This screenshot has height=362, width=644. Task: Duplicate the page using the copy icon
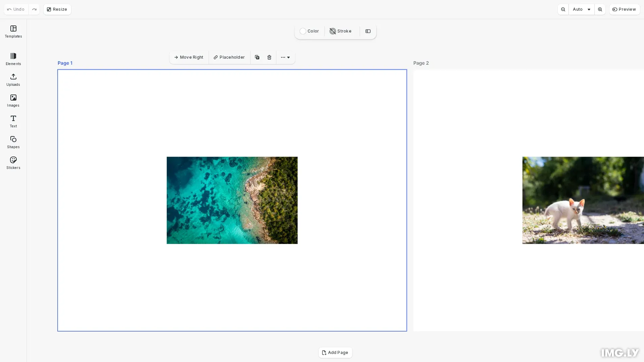tap(257, 57)
